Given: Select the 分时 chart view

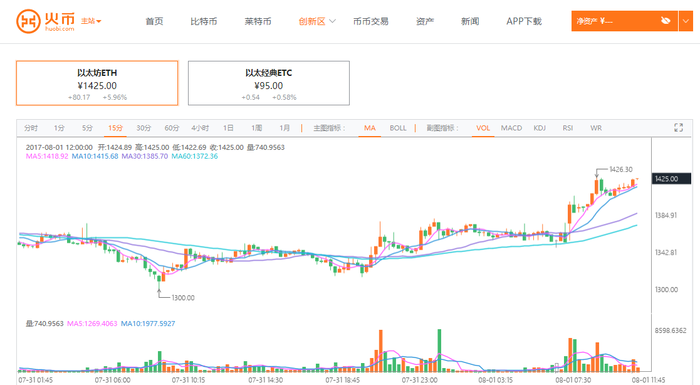Looking at the screenshot, I should point(31,128).
